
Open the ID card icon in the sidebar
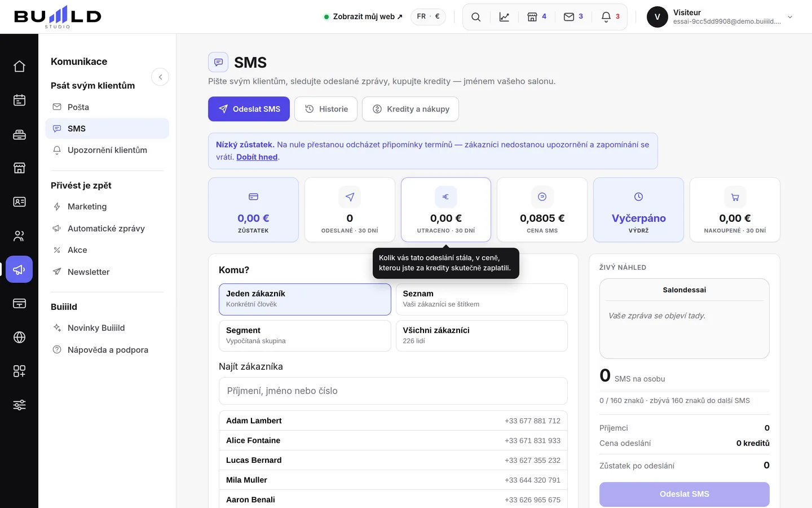19,202
